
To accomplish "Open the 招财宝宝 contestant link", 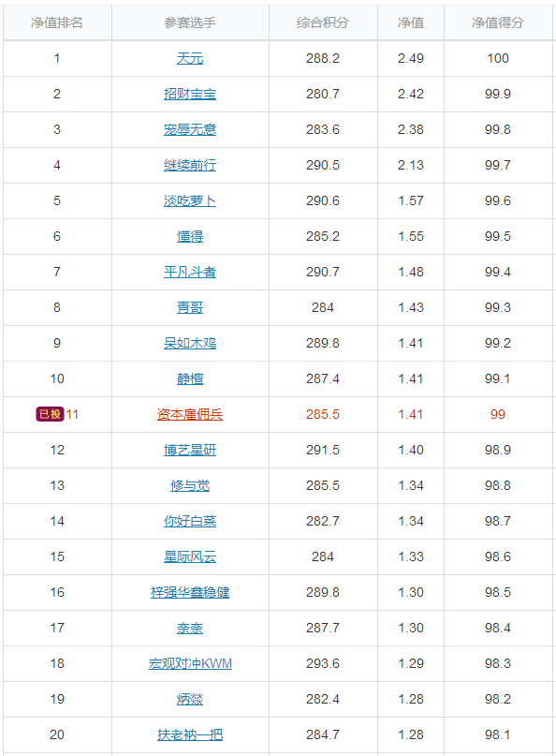I will pos(190,94).
